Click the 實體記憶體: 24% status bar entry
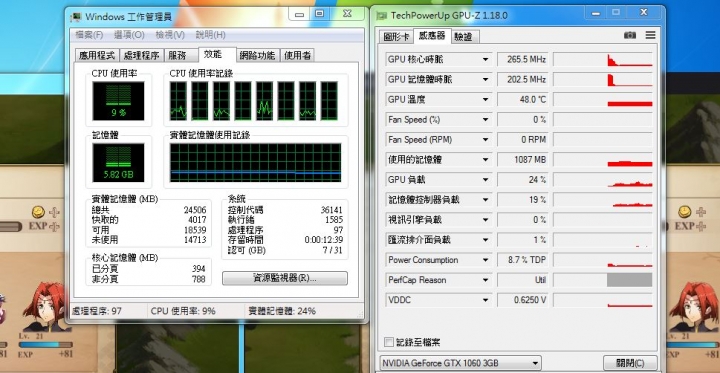720x373 pixels. click(282, 311)
